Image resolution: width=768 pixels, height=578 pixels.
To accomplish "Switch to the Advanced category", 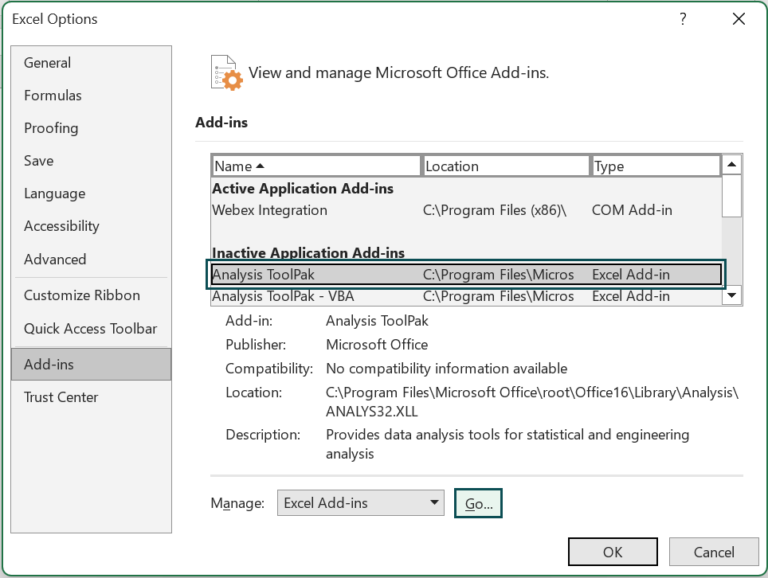I will [91, 259].
